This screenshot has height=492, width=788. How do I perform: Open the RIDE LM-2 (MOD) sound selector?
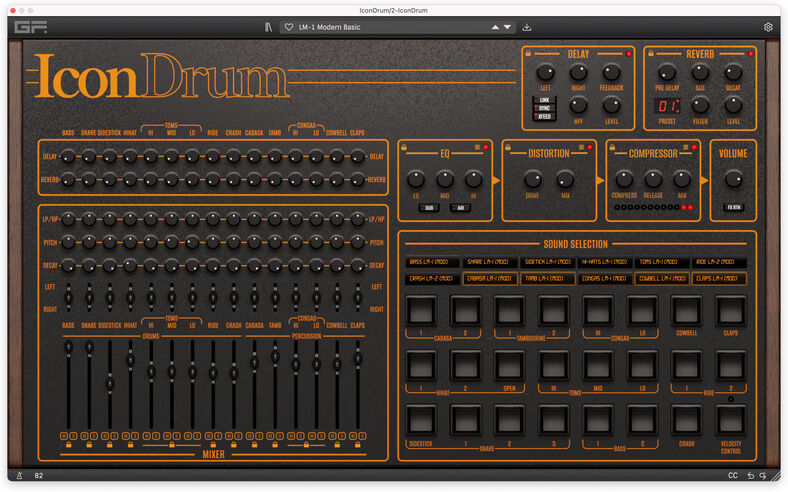(x=719, y=262)
